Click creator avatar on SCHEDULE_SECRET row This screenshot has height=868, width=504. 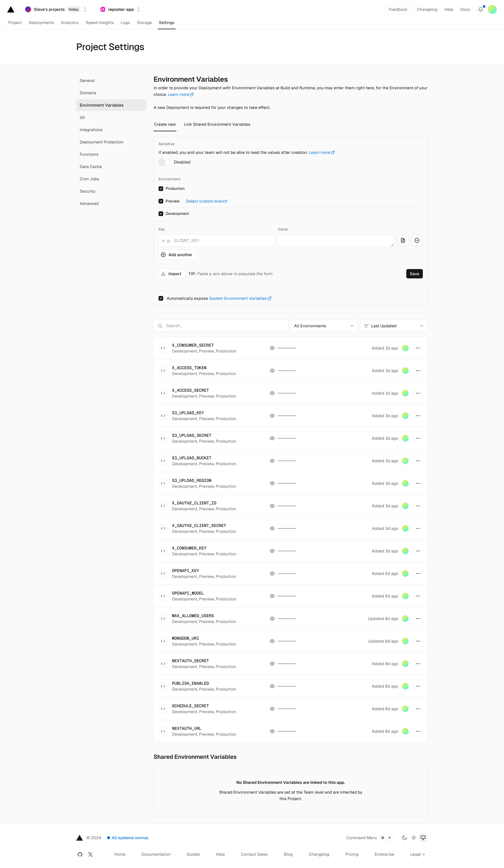tap(405, 709)
